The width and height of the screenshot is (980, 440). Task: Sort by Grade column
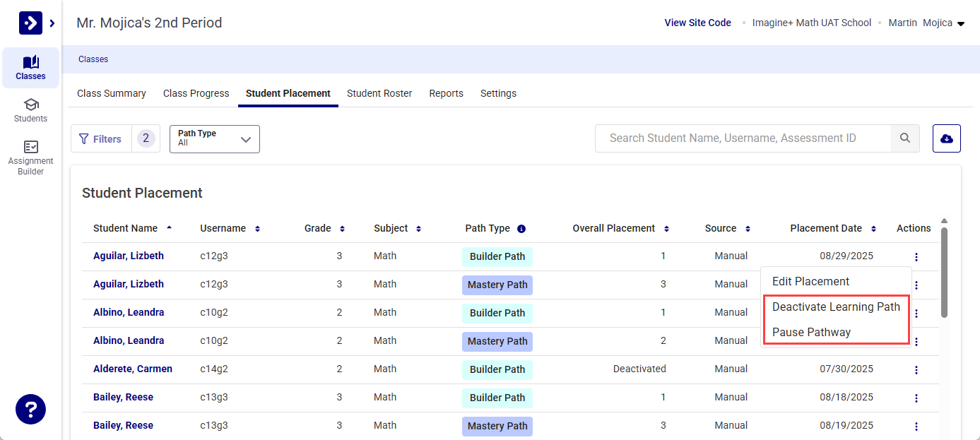tap(325, 228)
